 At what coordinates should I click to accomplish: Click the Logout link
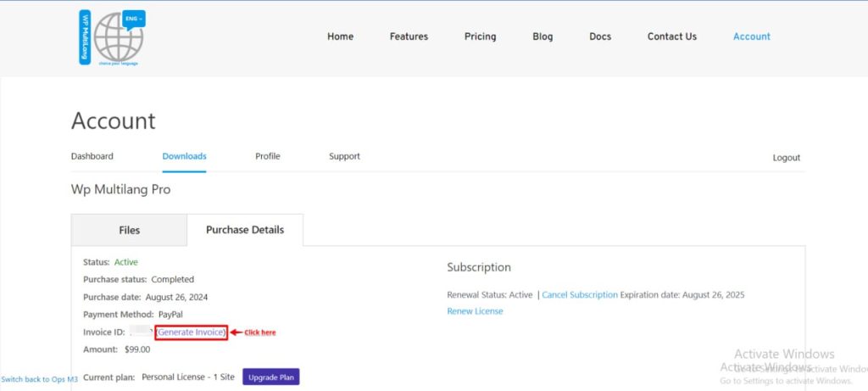coord(786,158)
